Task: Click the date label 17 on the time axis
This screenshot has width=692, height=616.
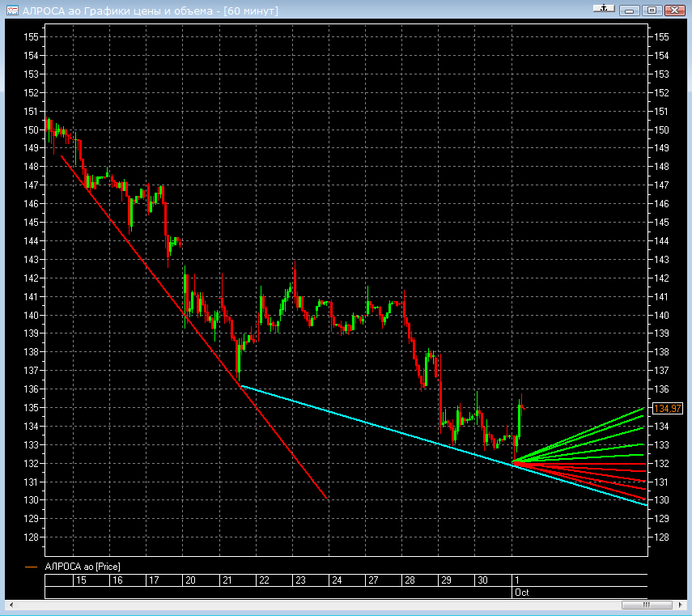Action: [154, 580]
